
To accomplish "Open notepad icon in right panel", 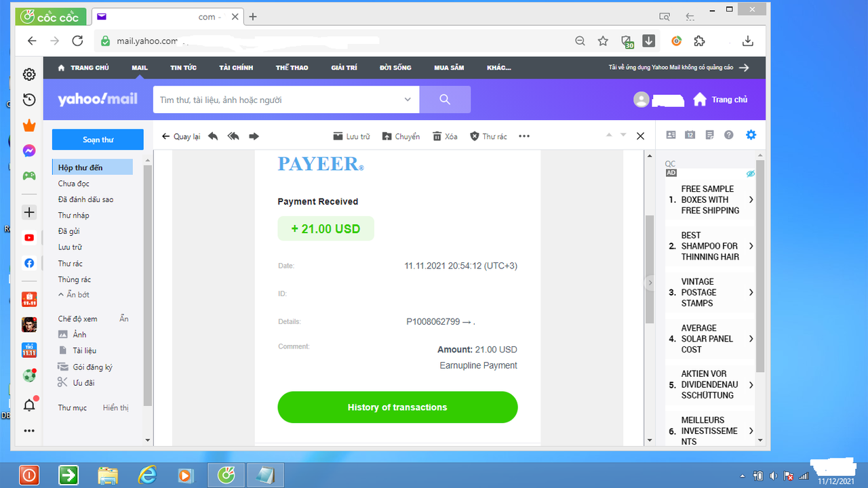I will pos(709,135).
